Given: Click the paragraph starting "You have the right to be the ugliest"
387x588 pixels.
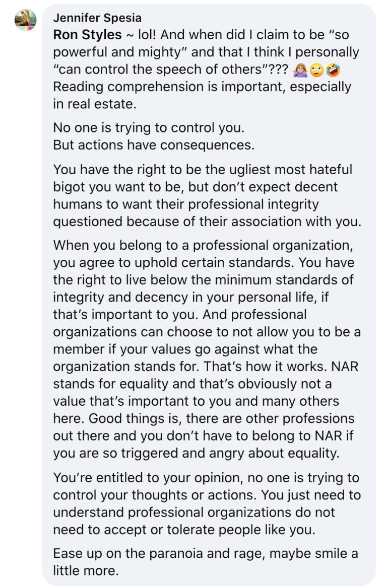Looking at the screenshot, I should click(x=207, y=195).
